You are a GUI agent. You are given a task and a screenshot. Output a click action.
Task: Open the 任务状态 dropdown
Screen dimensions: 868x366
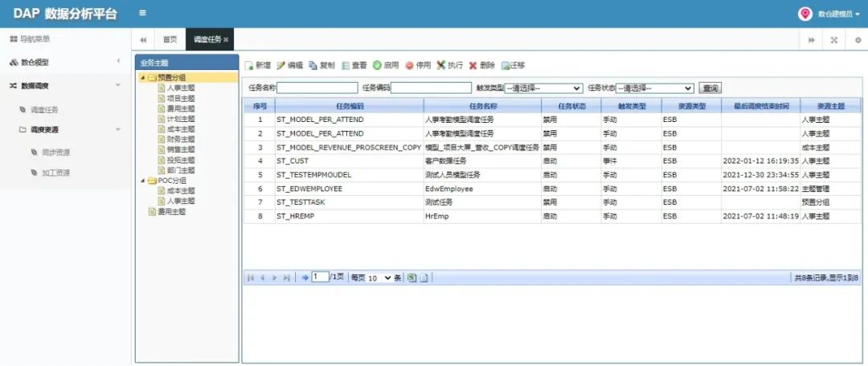tap(655, 88)
